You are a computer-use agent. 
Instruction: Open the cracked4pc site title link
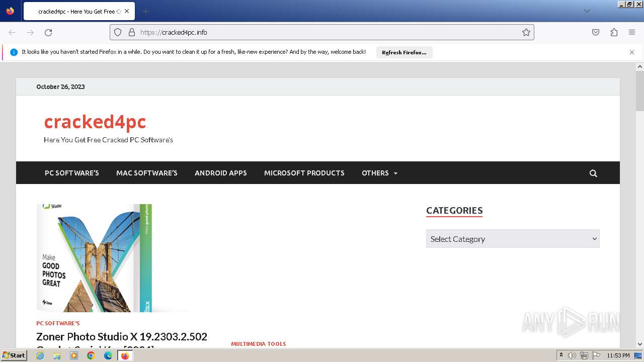tap(95, 122)
